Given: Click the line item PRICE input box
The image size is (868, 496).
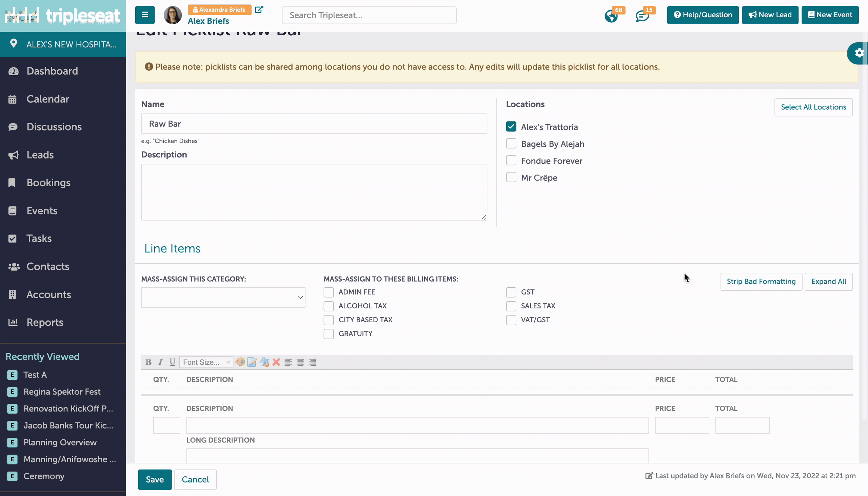Looking at the screenshot, I should tap(682, 425).
